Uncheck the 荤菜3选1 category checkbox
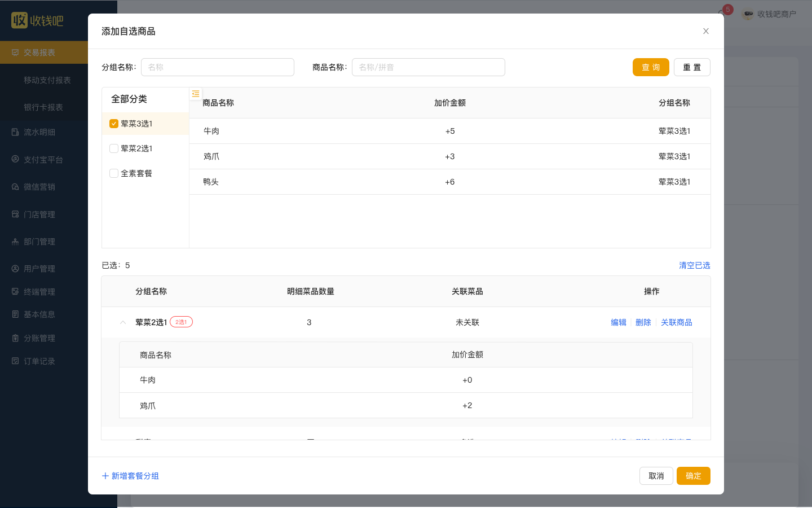The width and height of the screenshot is (812, 508). coord(114,124)
